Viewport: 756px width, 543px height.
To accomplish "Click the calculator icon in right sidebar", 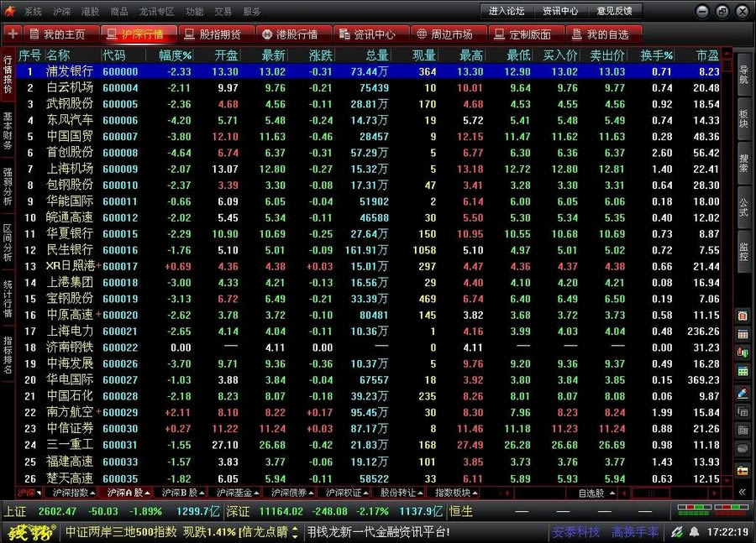I will coord(743,315).
